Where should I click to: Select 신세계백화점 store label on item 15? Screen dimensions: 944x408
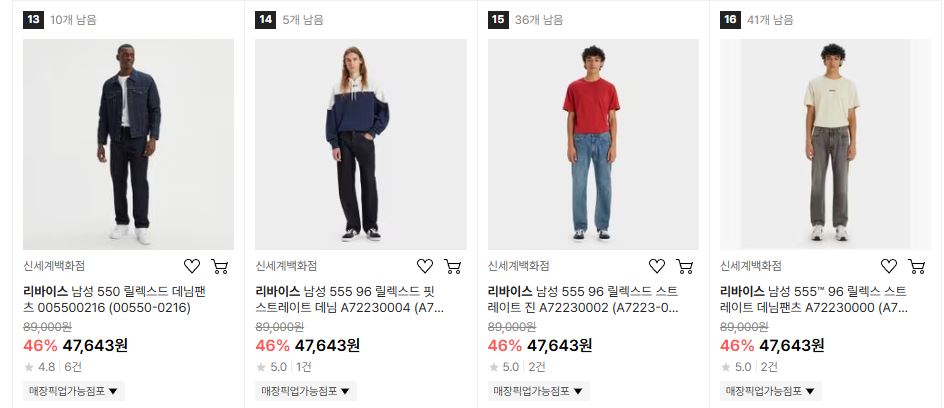(518, 266)
